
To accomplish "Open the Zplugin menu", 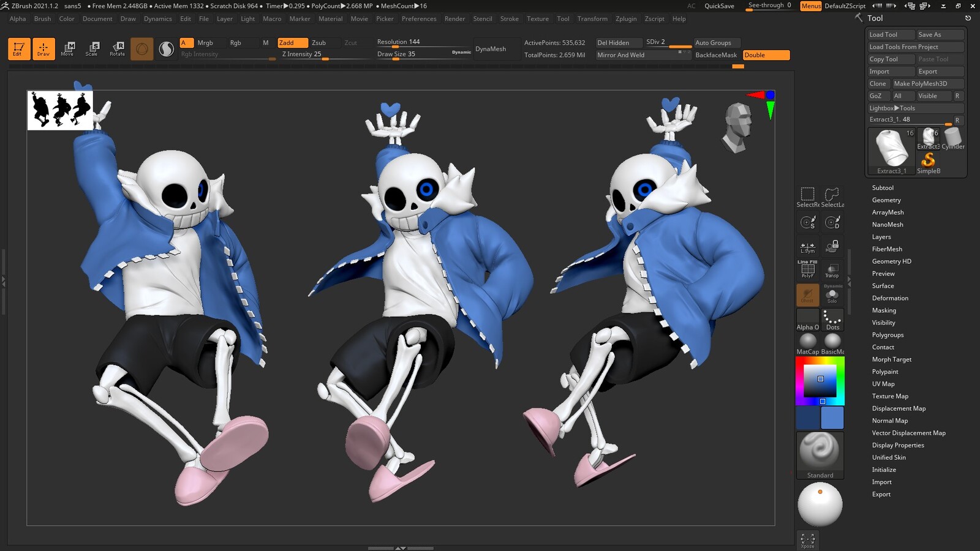I will (626, 19).
